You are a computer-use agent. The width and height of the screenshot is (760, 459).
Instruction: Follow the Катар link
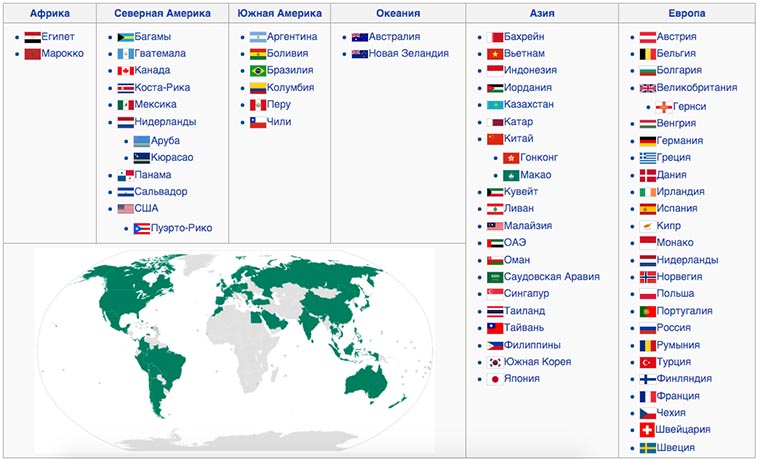coord(518,122)
